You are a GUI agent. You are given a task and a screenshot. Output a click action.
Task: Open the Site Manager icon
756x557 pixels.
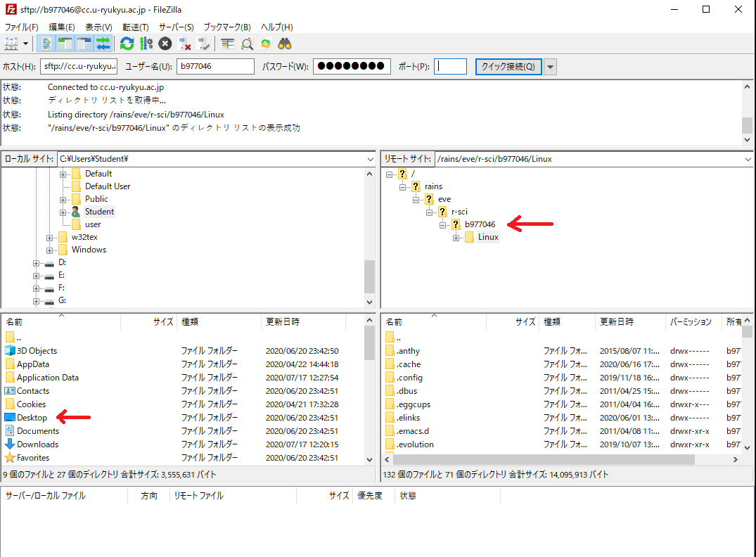tap(11, 44)
